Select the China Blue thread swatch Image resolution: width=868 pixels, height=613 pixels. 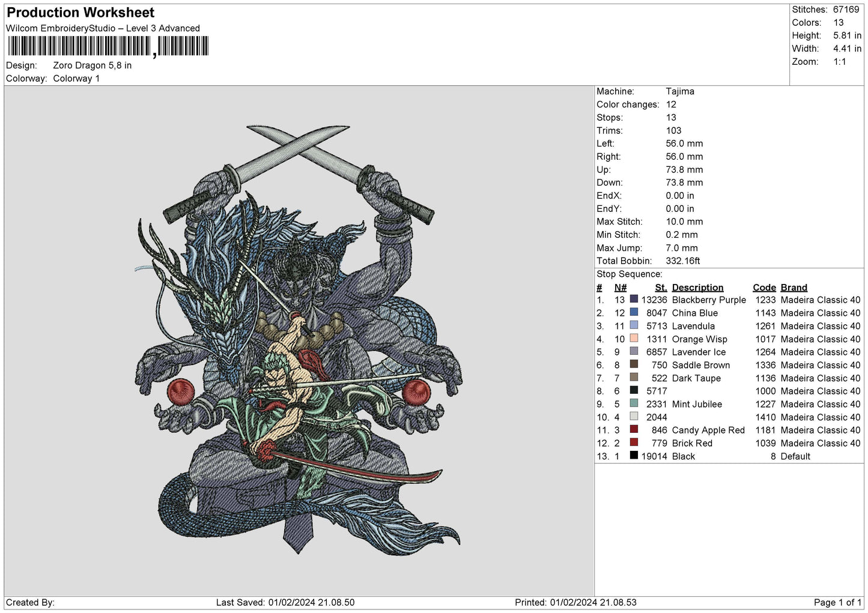pos(634,312)
